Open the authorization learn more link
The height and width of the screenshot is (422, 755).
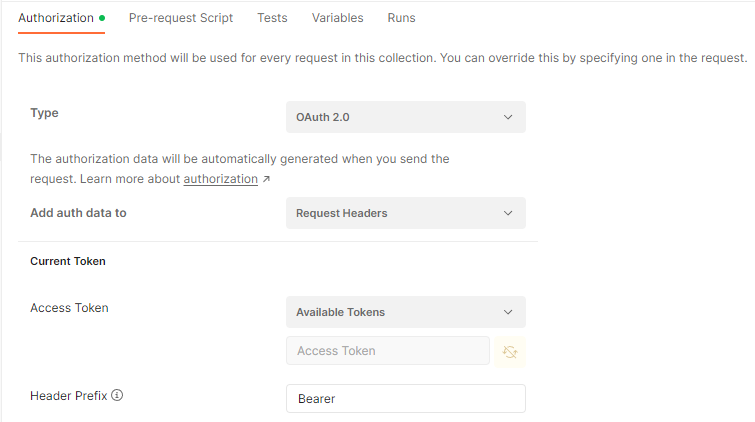point(220,179)
